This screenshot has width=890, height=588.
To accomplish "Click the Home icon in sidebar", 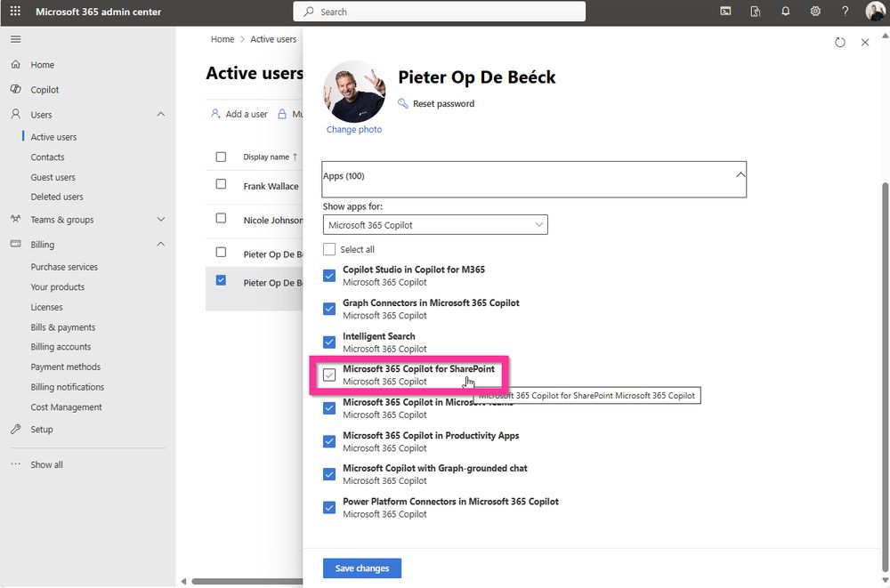I will coord(16,65).
